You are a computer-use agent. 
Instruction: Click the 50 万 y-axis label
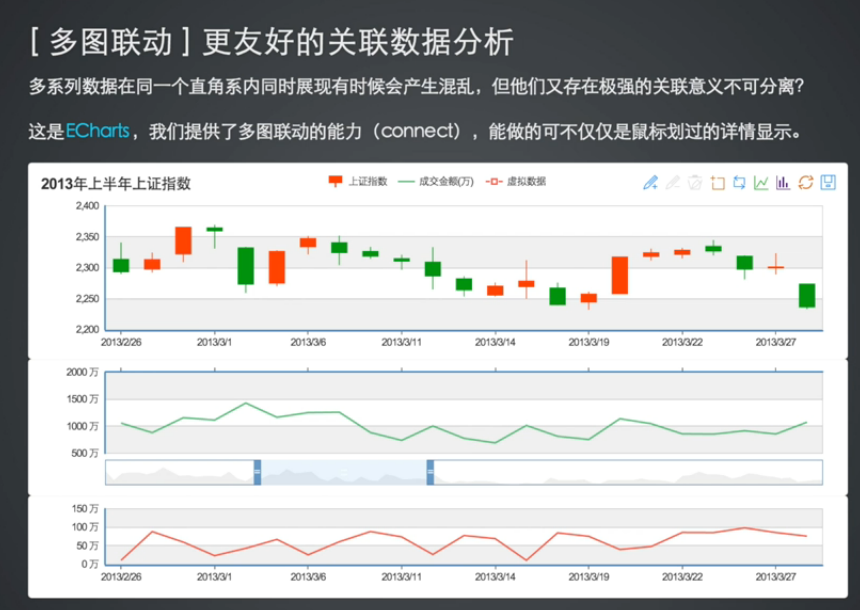87,546
